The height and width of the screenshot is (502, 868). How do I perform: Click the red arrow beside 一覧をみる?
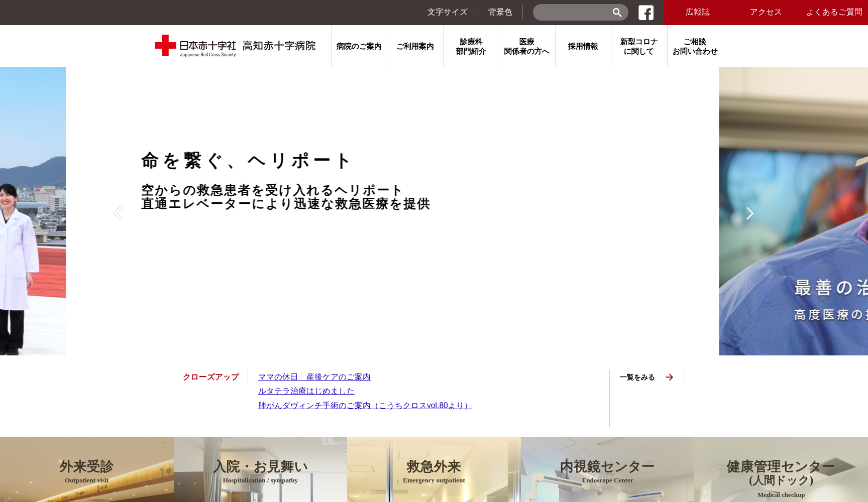point(669,377)
